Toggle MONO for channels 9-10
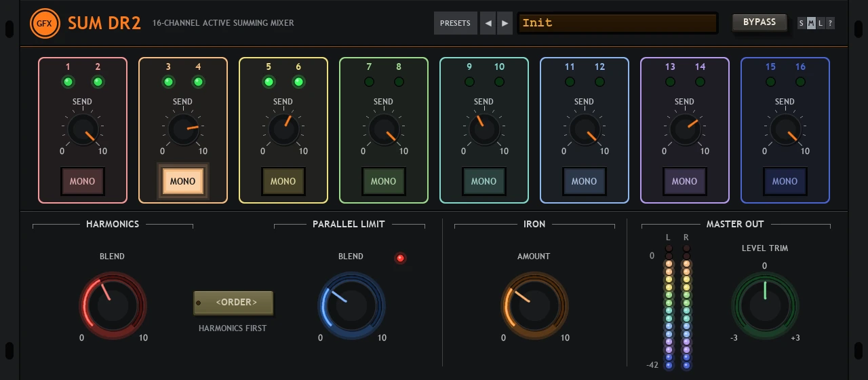Viewport: 868px width, 380px height. (484, 181)
